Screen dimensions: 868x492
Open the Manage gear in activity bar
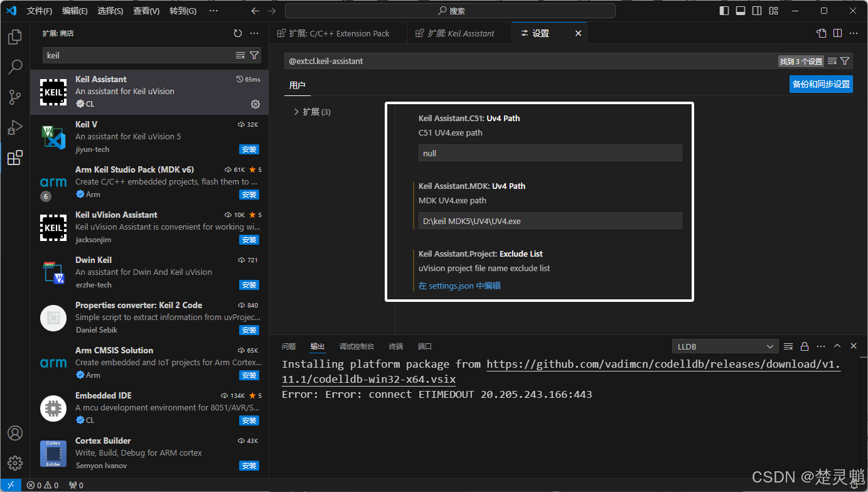pos(15,463)
